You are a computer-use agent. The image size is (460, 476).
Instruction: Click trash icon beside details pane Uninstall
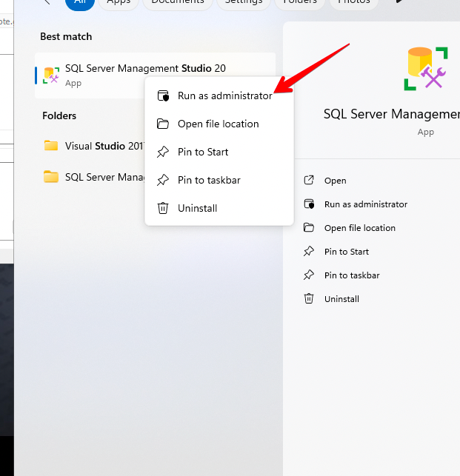click(309, 298)
